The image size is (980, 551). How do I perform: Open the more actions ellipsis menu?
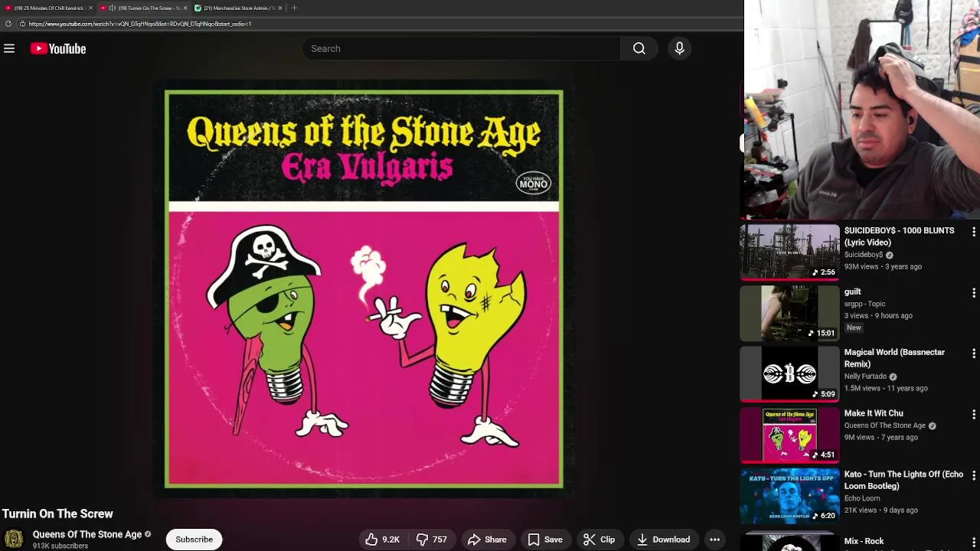(x=714, y=540)
